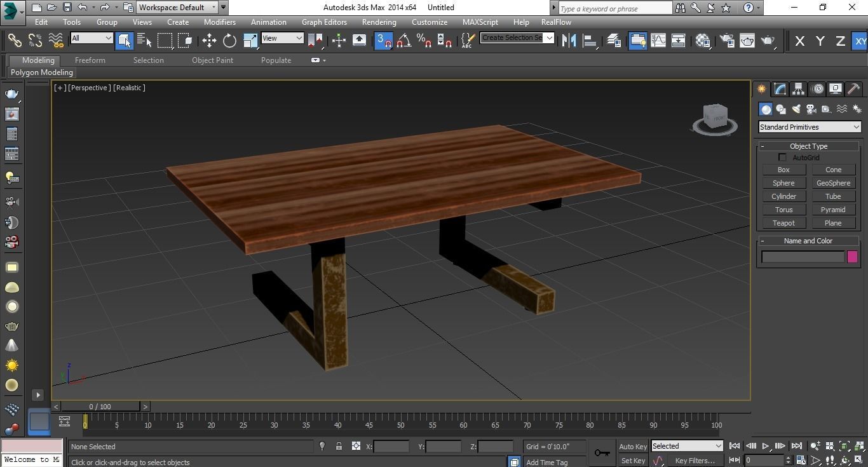This screenshot has height=467, width=868.
Task: Open the Select by Name list
Action: point(144,40)
